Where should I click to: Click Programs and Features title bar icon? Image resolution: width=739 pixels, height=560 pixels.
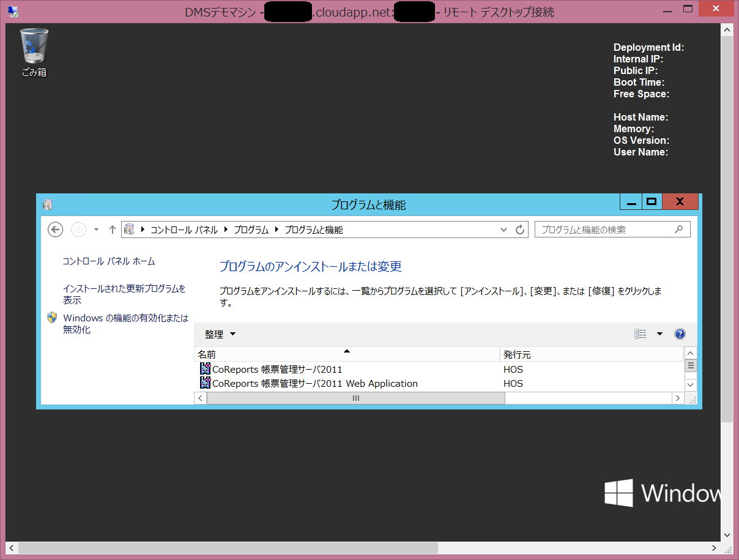pyautogui.click(x=48, y=204)
